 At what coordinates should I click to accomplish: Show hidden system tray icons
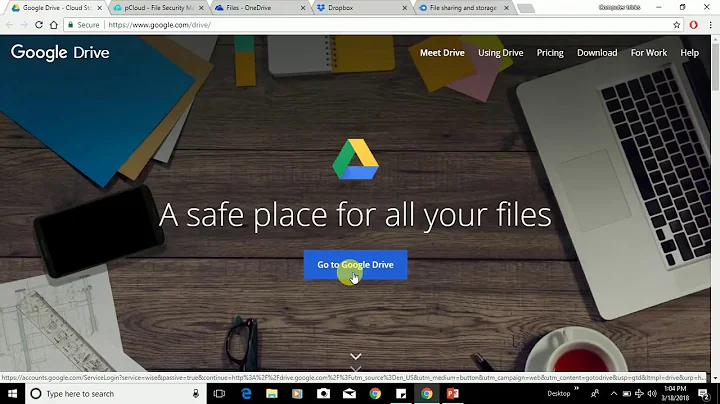[x=613, y=393]
